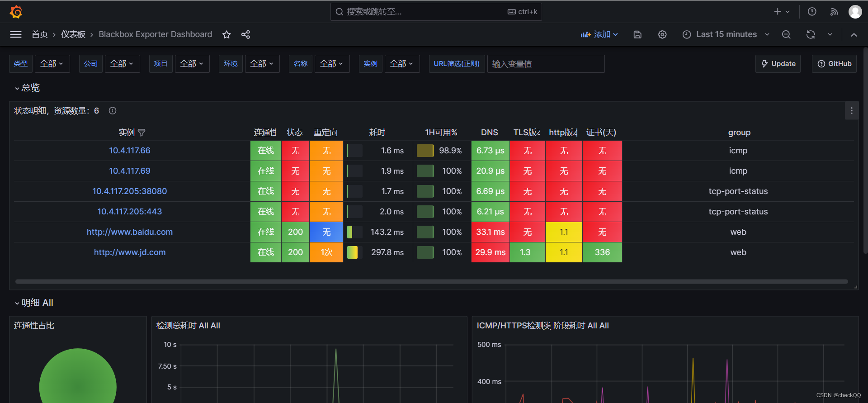Zoom out the time range
This screenshot has height=403, width=868.
tap(786, 34)
